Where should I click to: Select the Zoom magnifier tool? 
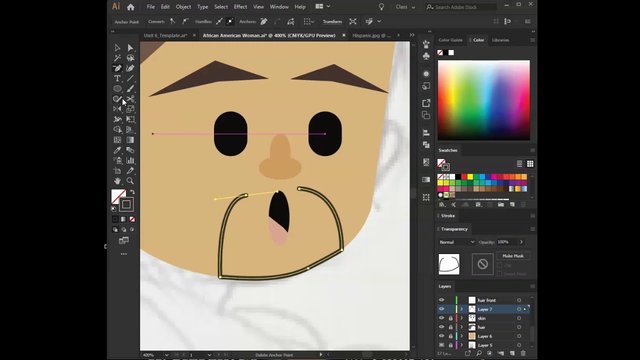click(x=130, y=181)
